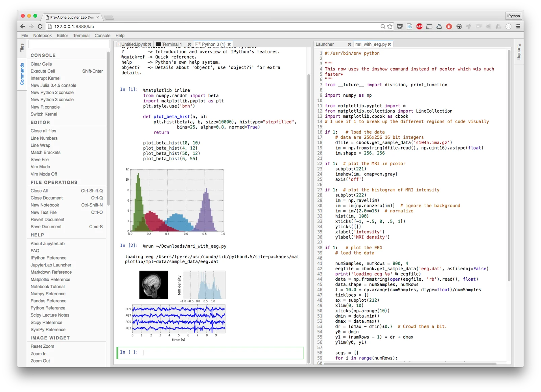Bookmark page using the star icon
This screenshot has width=541, height=392.
390,26
